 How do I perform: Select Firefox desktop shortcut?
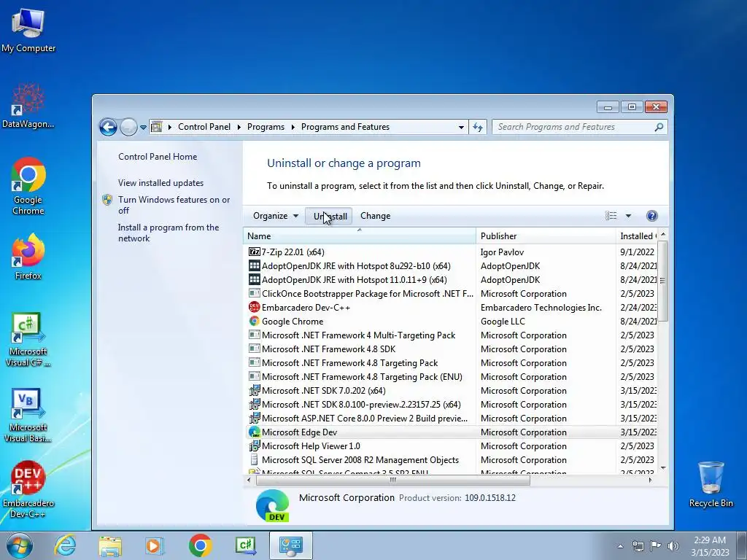click(x=28, y=256)
